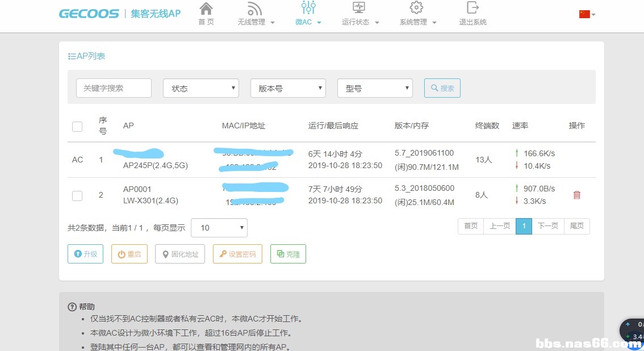Click version 5.3_2018050600 cell
644x351 pixels.
(x=424, y=188)
